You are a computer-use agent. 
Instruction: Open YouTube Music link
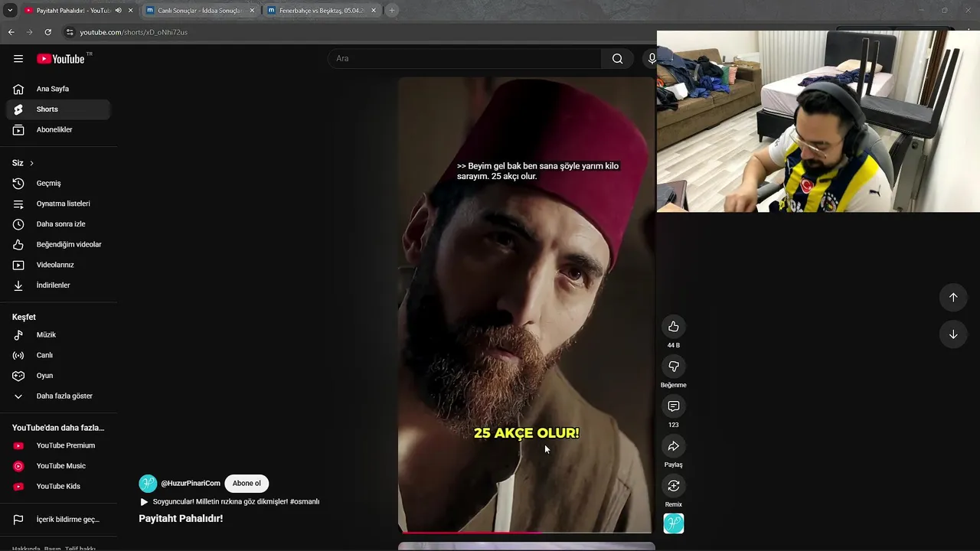[58, 466]
